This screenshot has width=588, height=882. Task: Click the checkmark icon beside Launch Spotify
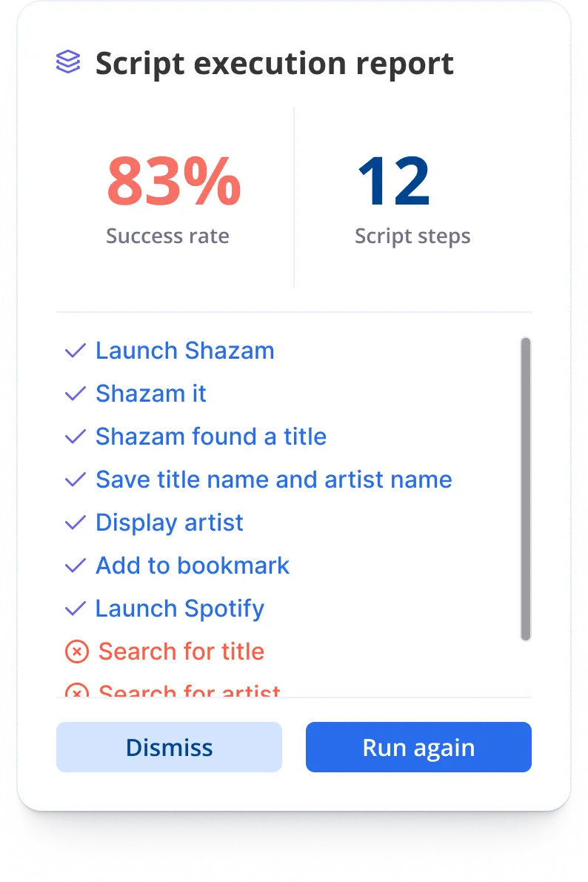(x=76, y=609)
